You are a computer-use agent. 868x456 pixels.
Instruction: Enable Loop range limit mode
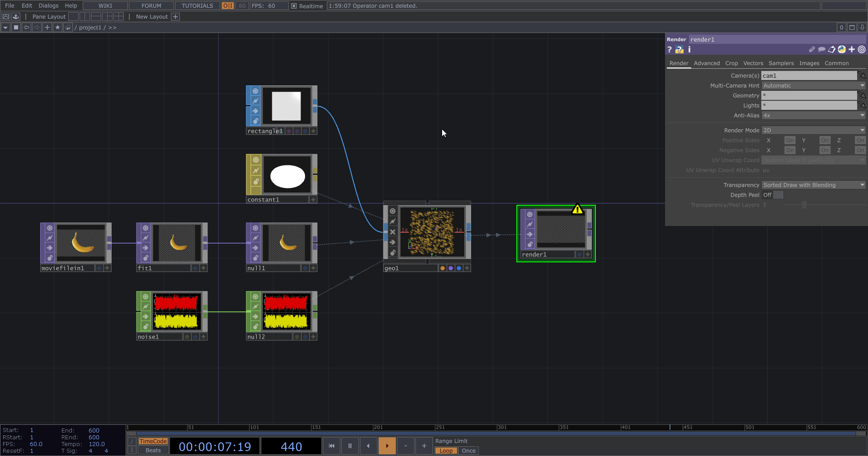446,451
